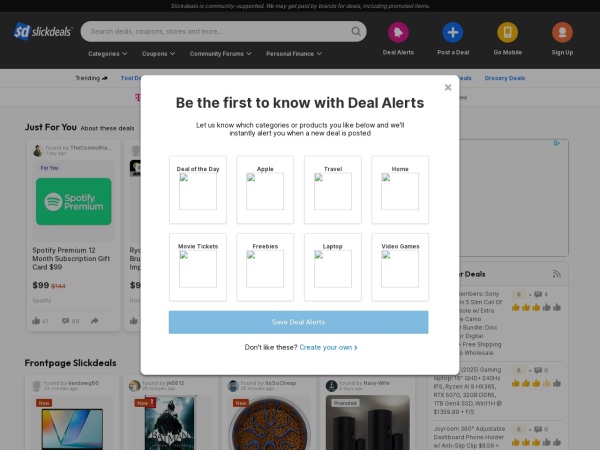
Task: Click the Save Deal Alerts button
Action: (298, 322)
